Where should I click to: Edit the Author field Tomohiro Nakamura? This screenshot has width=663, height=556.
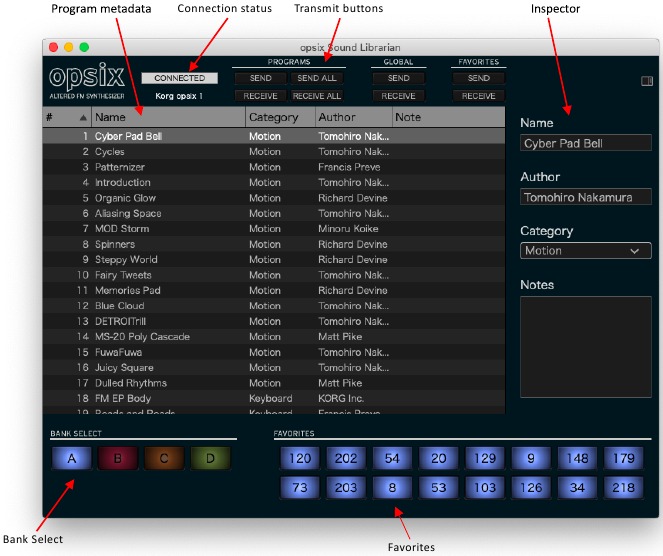pyautogui.click(x=586, y=197)
